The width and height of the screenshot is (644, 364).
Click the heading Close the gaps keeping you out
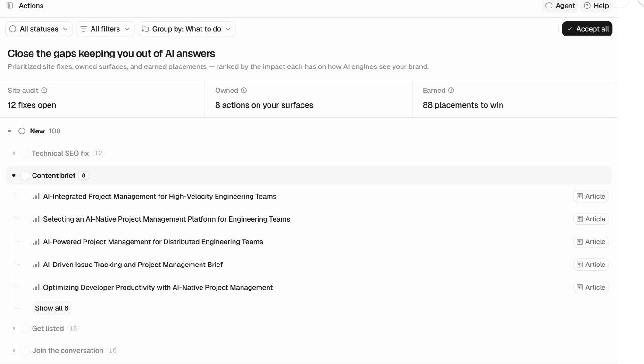pyautogui.click(x=111, y=53)
